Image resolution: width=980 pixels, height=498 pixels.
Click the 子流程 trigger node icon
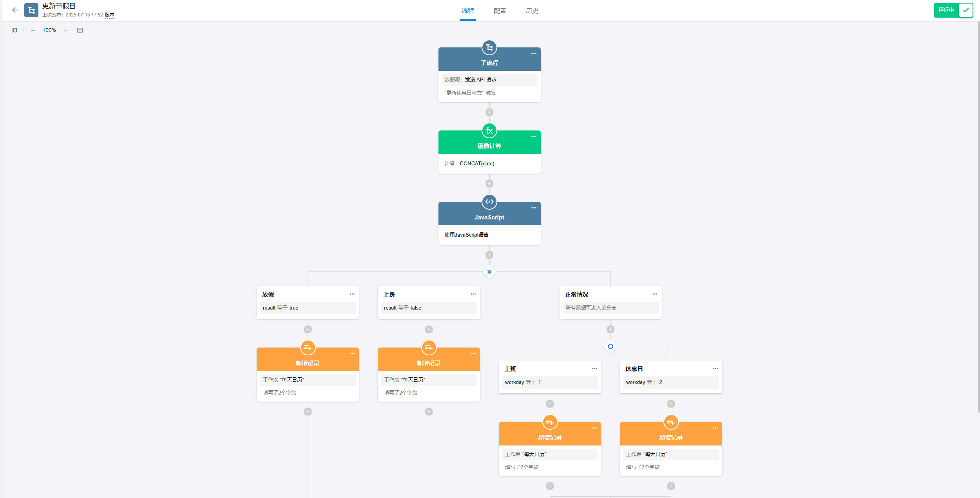coord(489,48)
